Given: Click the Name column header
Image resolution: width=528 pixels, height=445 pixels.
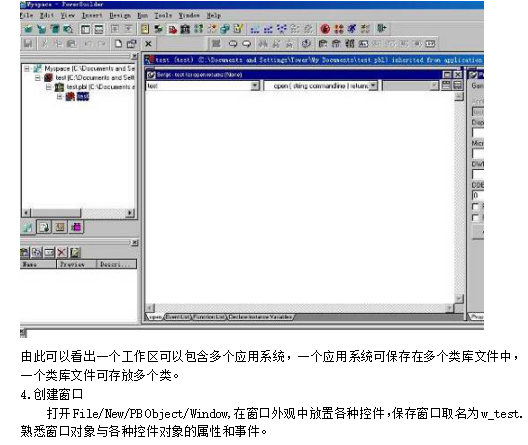Looking at the screenshot, I should [38, 264].
